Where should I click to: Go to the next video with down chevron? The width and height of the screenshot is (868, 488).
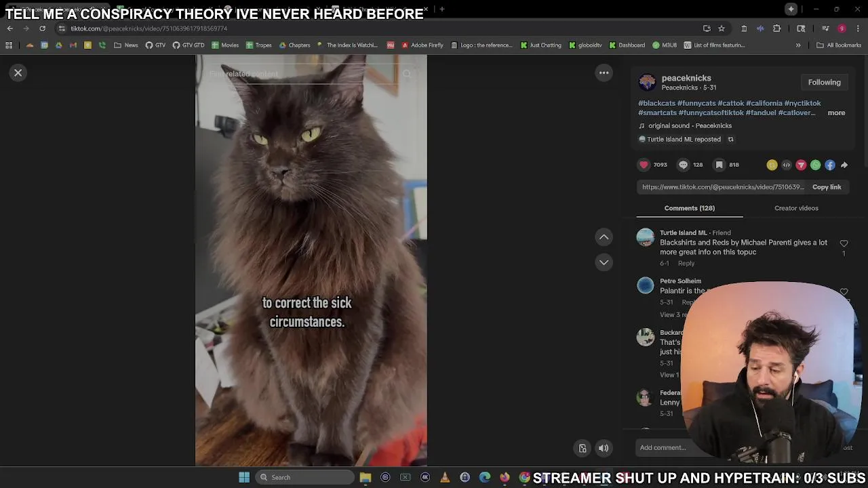point(604,262)
